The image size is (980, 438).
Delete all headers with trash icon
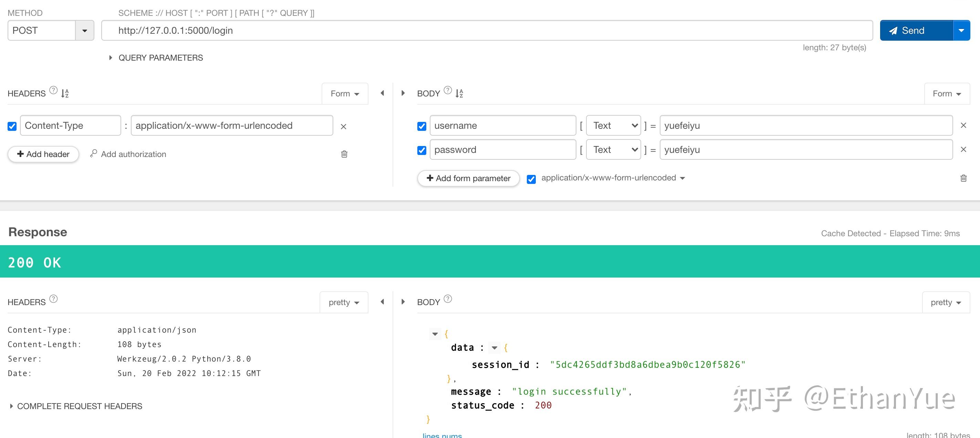click(344, 154)
